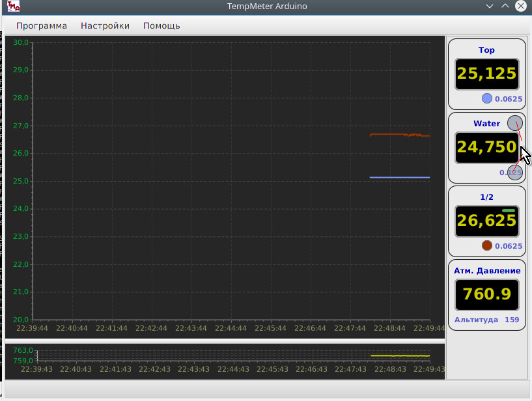This screenshot has height=401, width=532.
Task: Open the Программа menu
Action: pyautogui.click(x=42, y=26)
